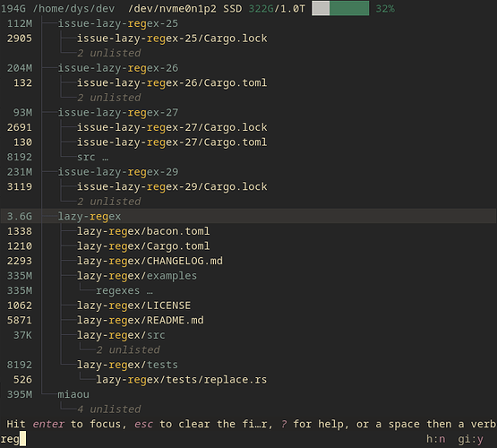Expand '2 unlisted' under issue-lazy-regex-26
The width and height of the screenshot is (497, 448).
pyautogui.click(x=108, y=98)
